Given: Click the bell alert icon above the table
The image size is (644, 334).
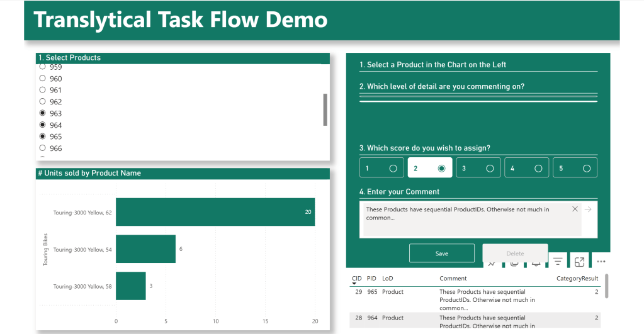Looking at the screenshot, I should coord(536,264).
